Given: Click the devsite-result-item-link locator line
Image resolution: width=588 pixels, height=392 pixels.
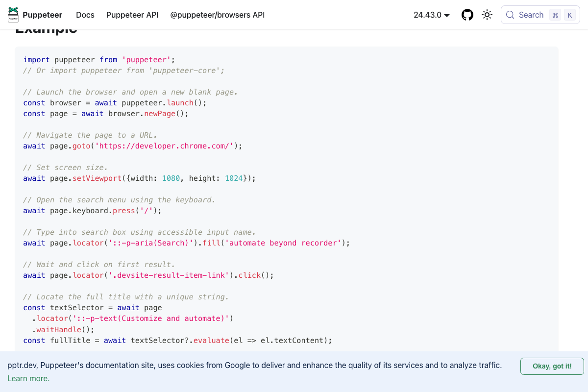Looking at the screenshot, I should pyautogui.click(x=148, y=275).
